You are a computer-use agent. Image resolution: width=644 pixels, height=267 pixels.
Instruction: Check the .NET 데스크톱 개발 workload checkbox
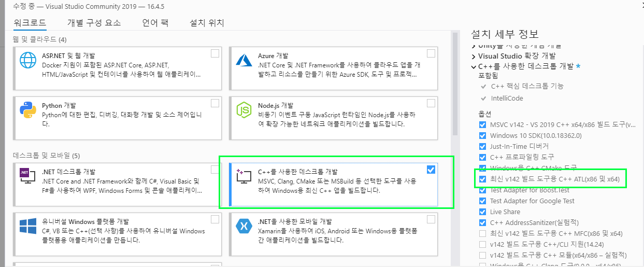click(215, 170)
